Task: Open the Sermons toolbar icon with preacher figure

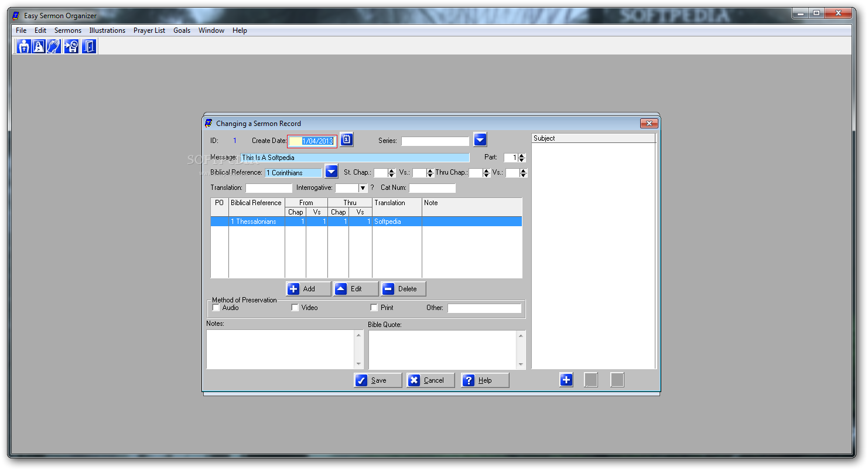Action: (23, 46)
